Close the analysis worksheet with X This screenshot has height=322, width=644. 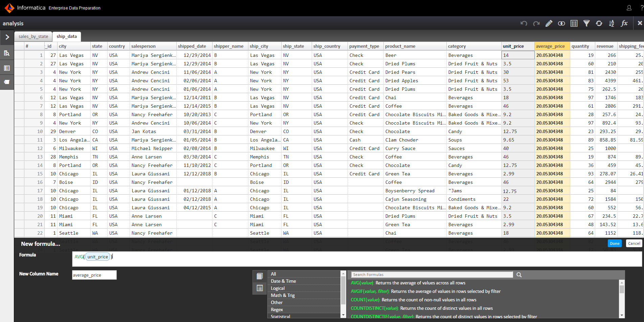coord(640,23)
